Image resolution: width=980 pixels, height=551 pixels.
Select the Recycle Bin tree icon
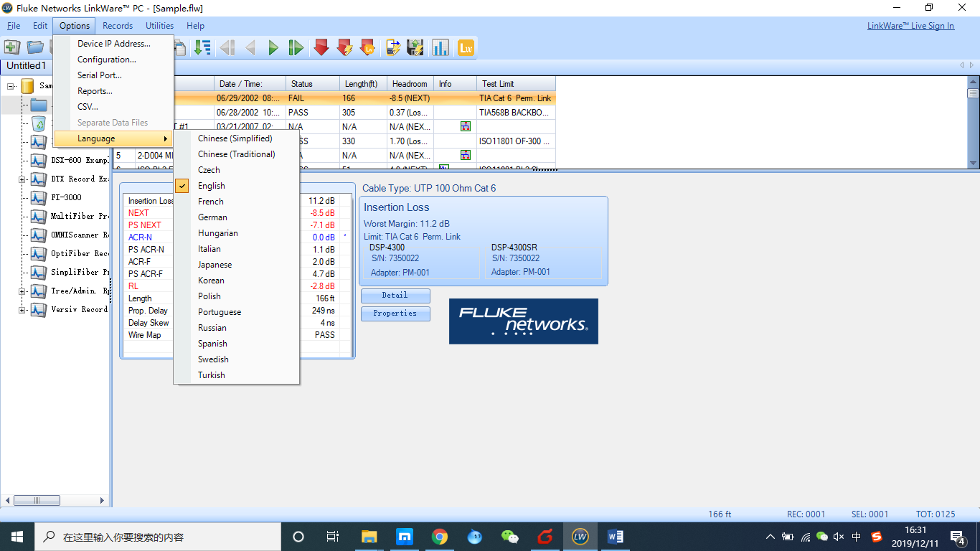pos(39,123)
